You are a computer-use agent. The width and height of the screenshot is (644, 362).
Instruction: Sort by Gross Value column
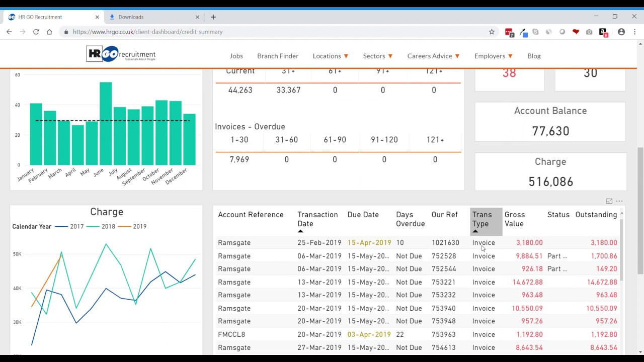pos(514,219)
